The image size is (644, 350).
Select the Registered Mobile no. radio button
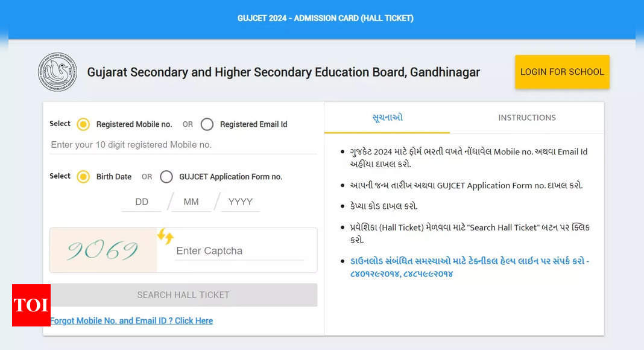coord(84,124)
